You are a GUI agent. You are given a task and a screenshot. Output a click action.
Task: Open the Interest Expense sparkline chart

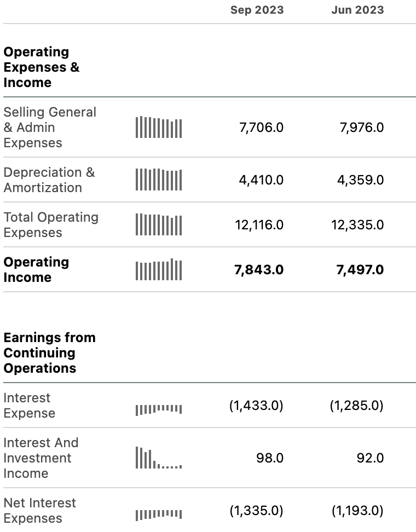pyautogui.click(x=159, y=410)
